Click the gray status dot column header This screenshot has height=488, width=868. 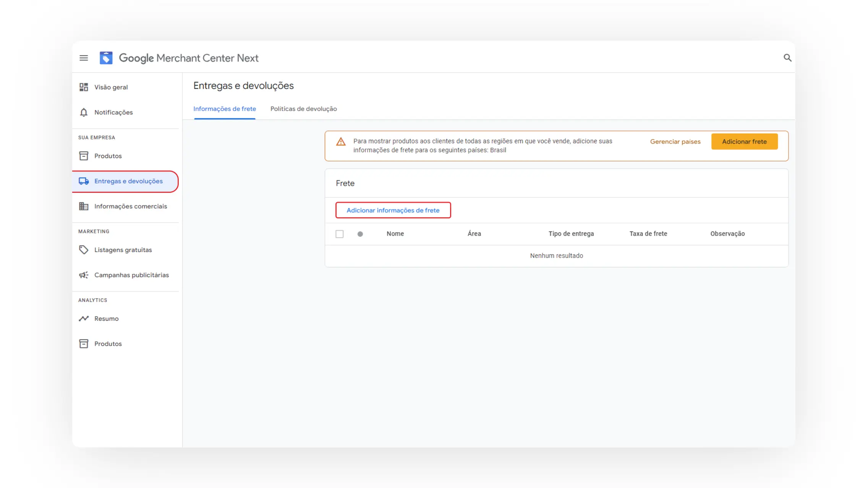[x=360, y=234]
